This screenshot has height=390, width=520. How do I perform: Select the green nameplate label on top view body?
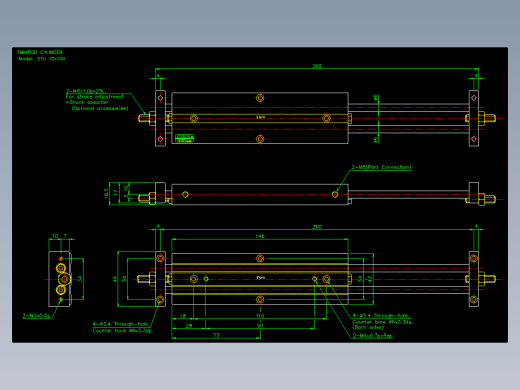(x=184, y=138)
